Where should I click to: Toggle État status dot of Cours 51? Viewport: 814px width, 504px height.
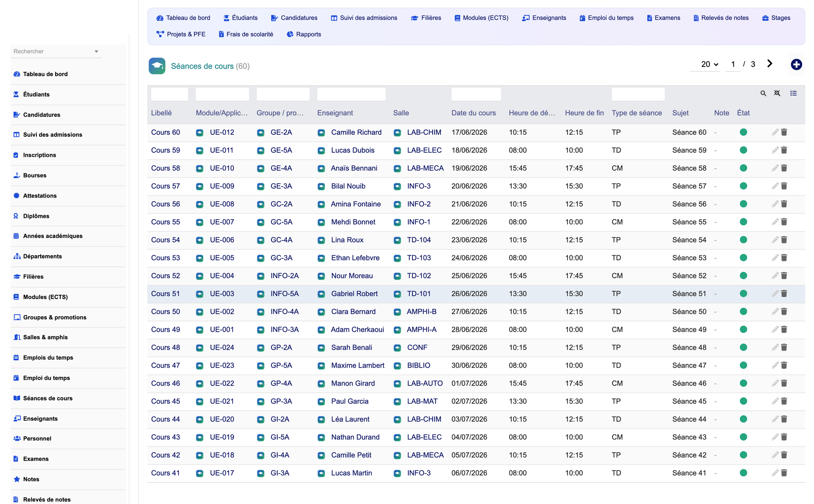pyautogui.click(x=743, y=294)
